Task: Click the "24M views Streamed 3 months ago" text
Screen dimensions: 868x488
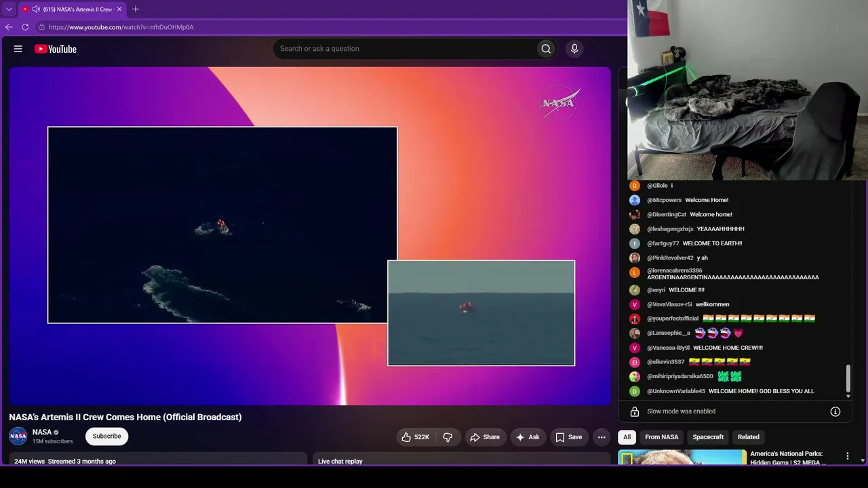Action: (x=65, y=462)
